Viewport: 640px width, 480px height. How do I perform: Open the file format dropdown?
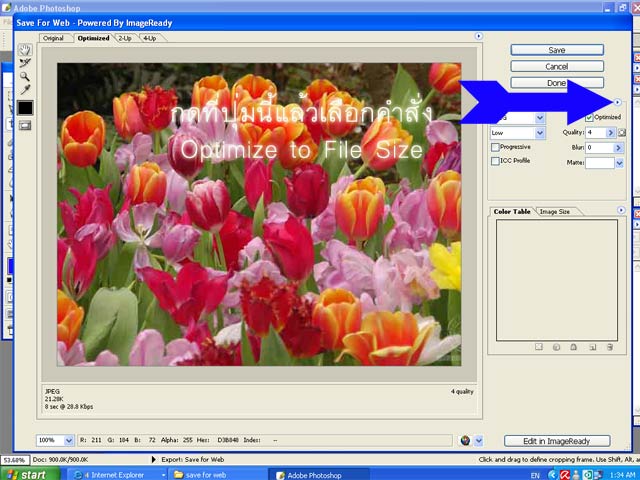(x=540, y=118)
